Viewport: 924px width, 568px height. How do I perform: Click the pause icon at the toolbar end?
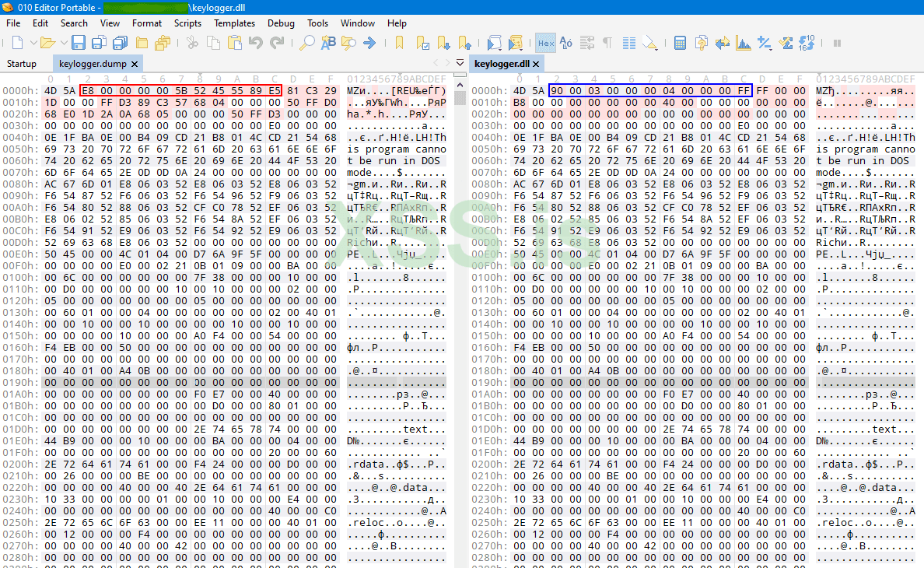837,43
